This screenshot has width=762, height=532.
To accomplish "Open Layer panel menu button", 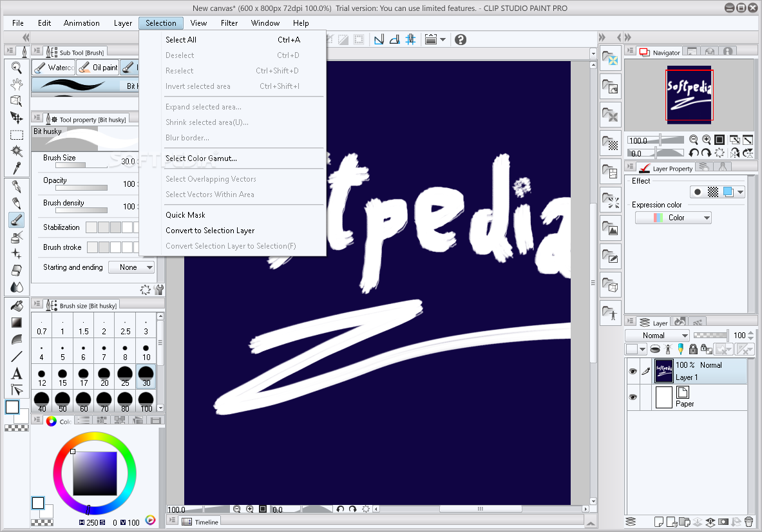I will [x=631, y=321].
